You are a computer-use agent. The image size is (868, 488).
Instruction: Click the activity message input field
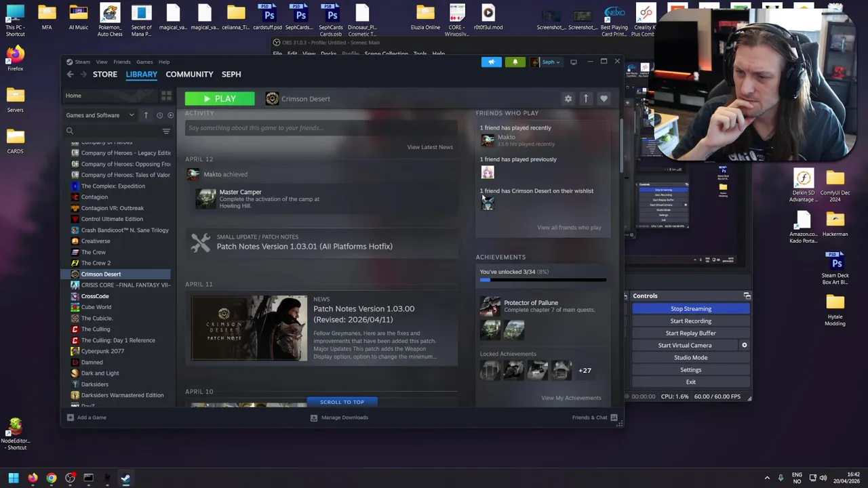321,128
